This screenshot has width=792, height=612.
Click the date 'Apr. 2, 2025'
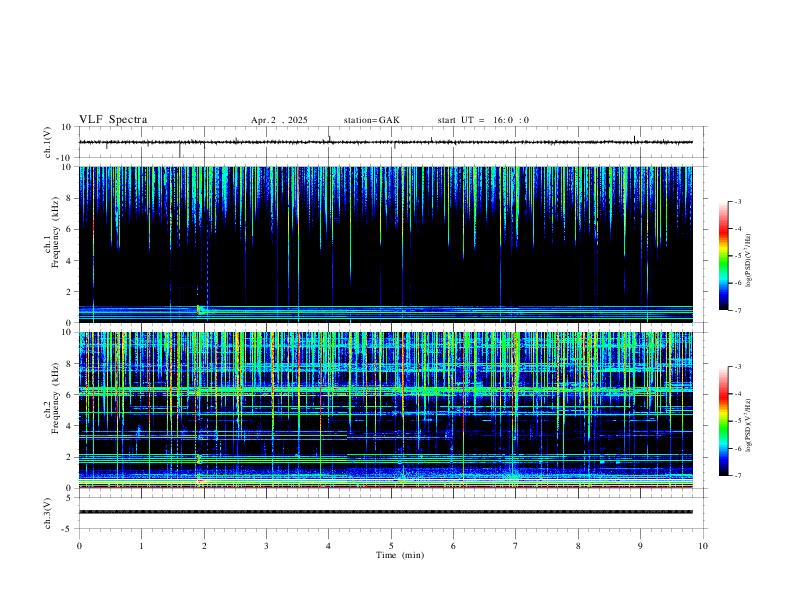[279, 120]
